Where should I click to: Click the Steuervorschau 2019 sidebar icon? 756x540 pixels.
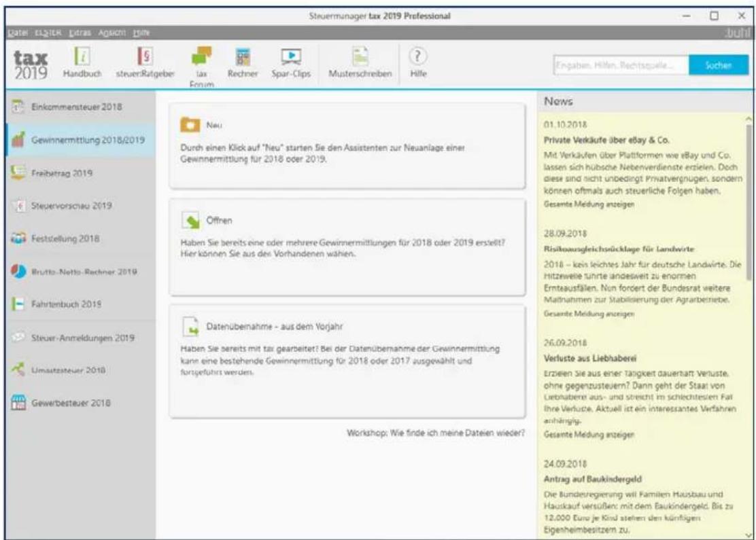pos(19,206)
